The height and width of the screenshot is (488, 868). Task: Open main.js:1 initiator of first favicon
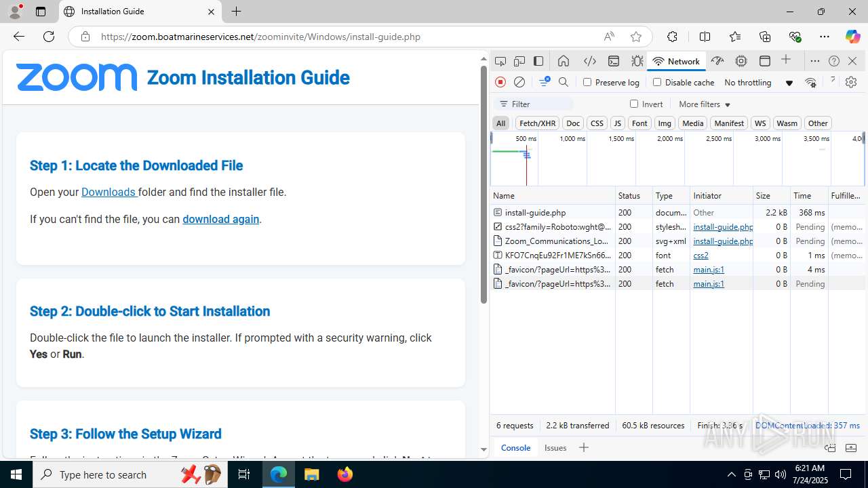[709, 270]
